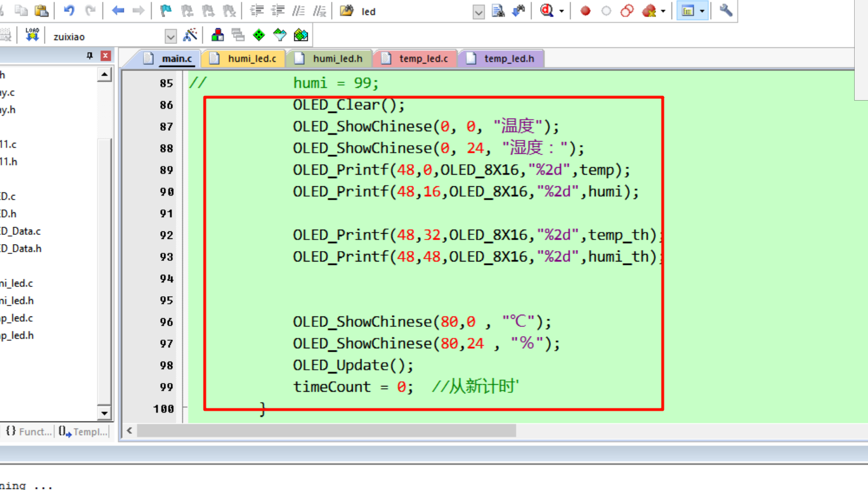The image size is (868, 490).
Task: Click the Paste clipboard icon
Action: coord(42,10)
